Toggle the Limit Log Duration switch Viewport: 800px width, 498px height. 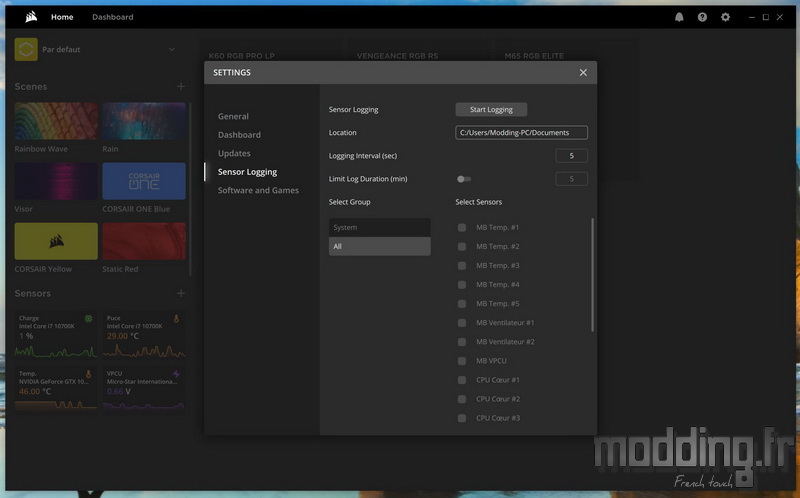[x=464, y=179]
